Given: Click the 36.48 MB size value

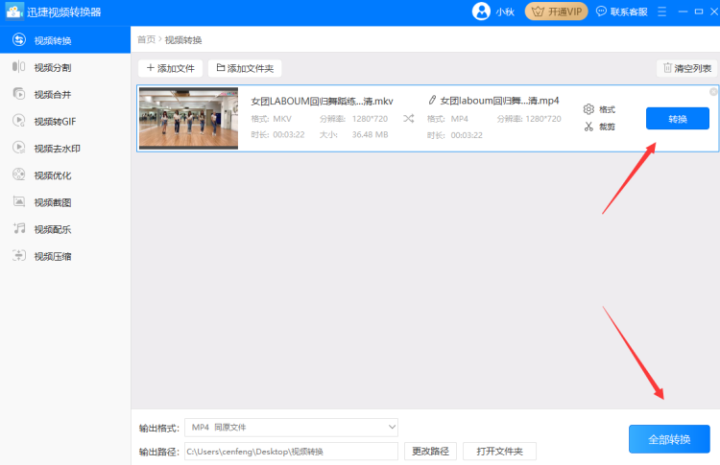Looking at the screenshot, I should pyautogui.click(x=370, y=134).
